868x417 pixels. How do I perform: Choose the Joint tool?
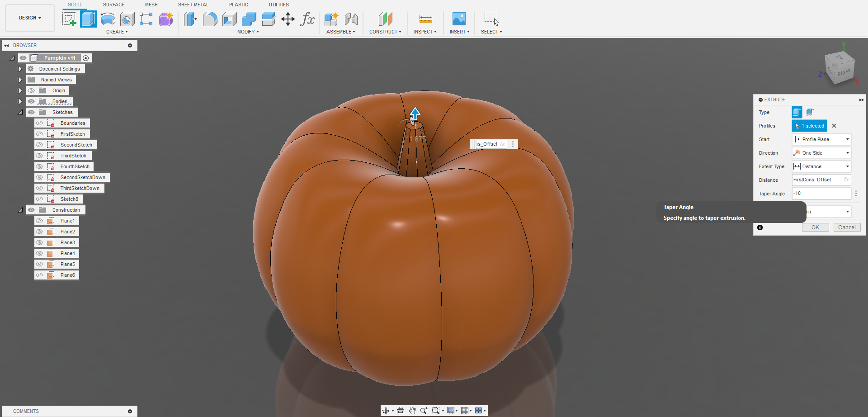point(351,19)
